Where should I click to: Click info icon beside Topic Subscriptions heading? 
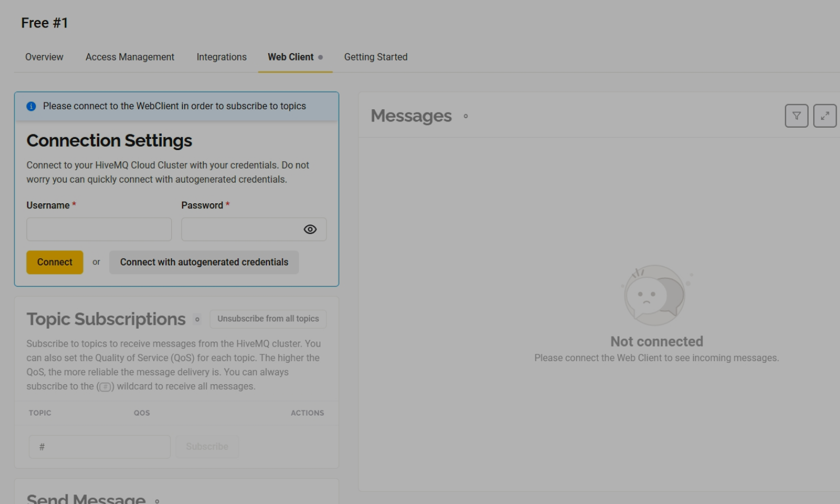(x=197, y=319)
